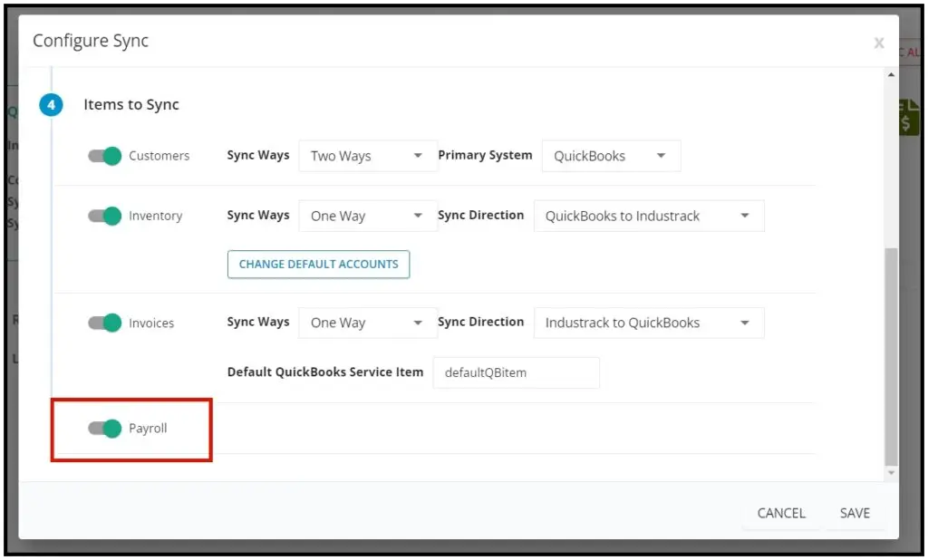The height and width of the screenshot is (560, 928).
Task: Open Invoices Sync Ways One Way dropdown
Action: click(368, 323)
